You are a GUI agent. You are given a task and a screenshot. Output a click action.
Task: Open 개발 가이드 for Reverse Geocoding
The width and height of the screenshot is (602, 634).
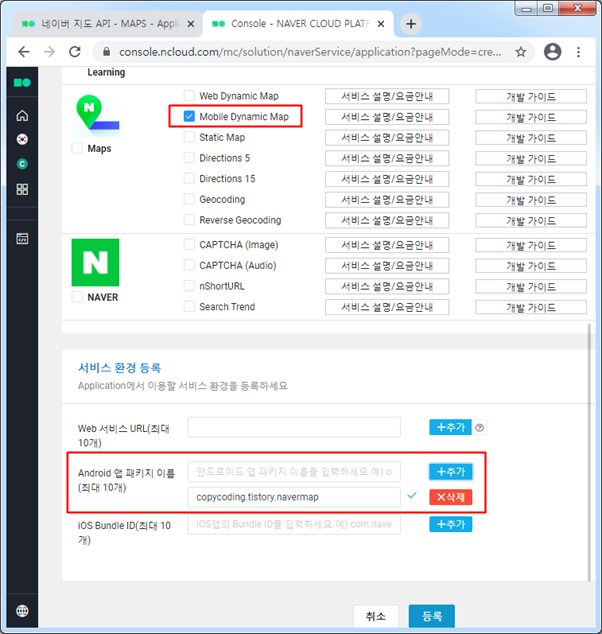click(x=531, y=221)
